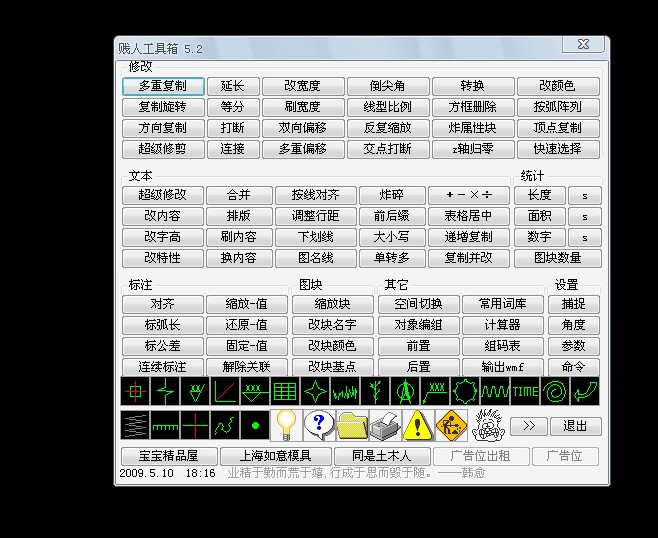Expand more tools with >> button
Viewport: 658px width, 538px height.
click(529, 426)
